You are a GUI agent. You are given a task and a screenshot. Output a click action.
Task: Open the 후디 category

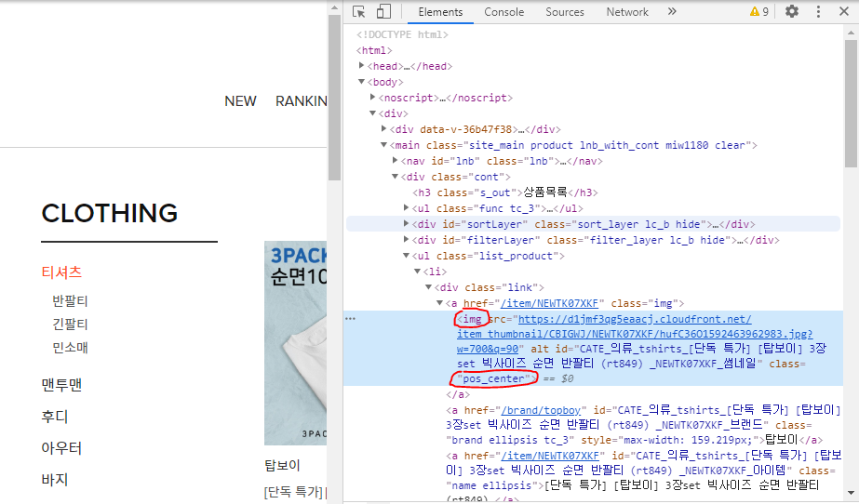point(54,417)
